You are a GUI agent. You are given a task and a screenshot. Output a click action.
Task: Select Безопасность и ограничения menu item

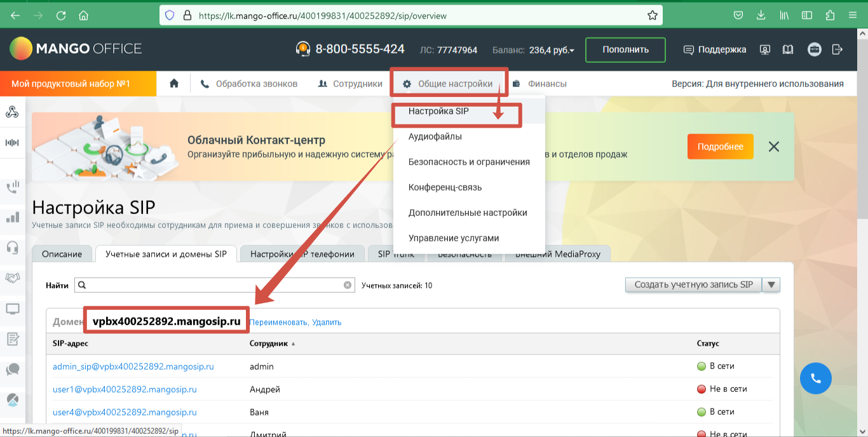[x=469, y=162]
